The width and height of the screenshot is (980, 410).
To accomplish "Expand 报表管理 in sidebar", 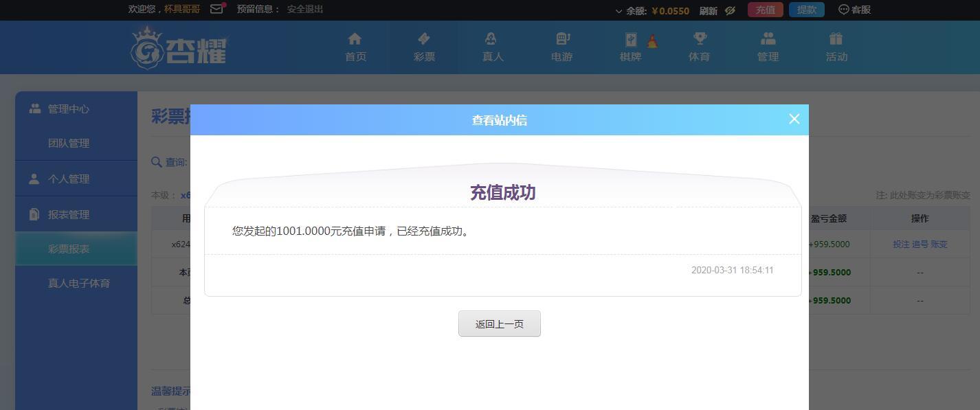I will (76, 214).
